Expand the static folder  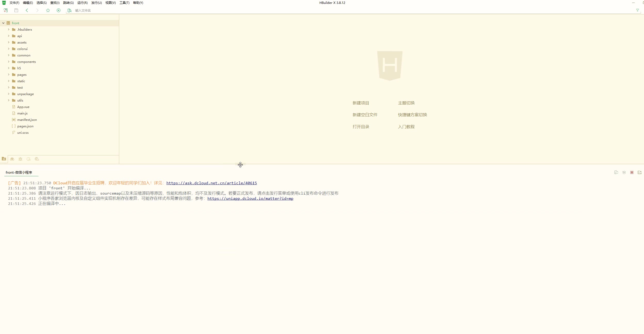pyautogui.click(x=9, y=81)
